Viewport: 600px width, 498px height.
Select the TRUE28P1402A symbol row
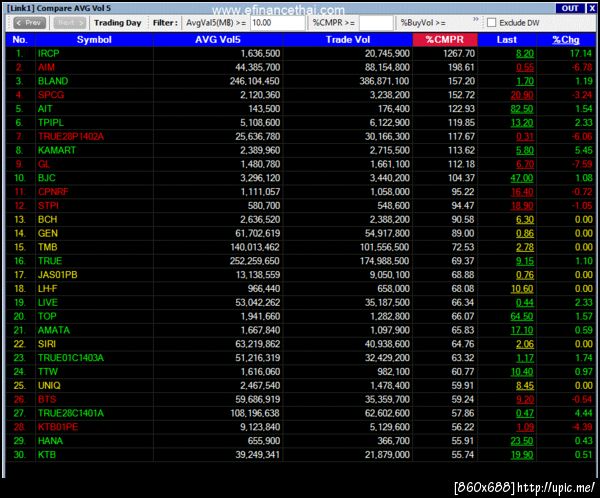(x=300, y=137)
